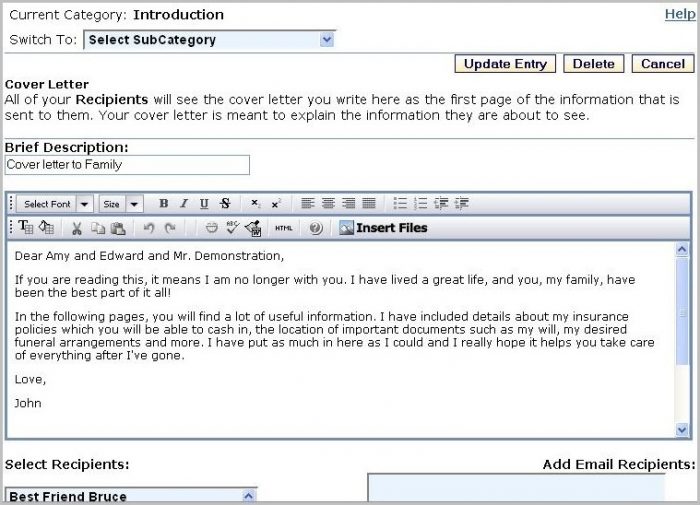Run the ABC spell check
700x505 pixels.
point(232,227)
